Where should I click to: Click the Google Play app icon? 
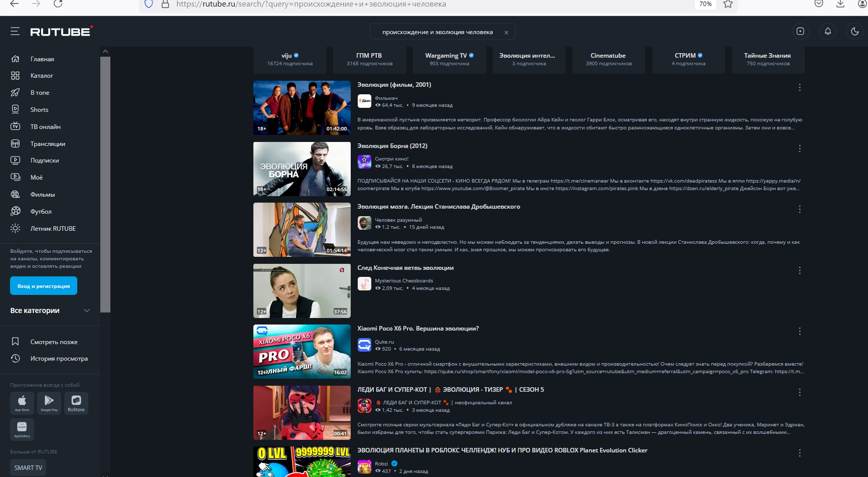[49, 403]
